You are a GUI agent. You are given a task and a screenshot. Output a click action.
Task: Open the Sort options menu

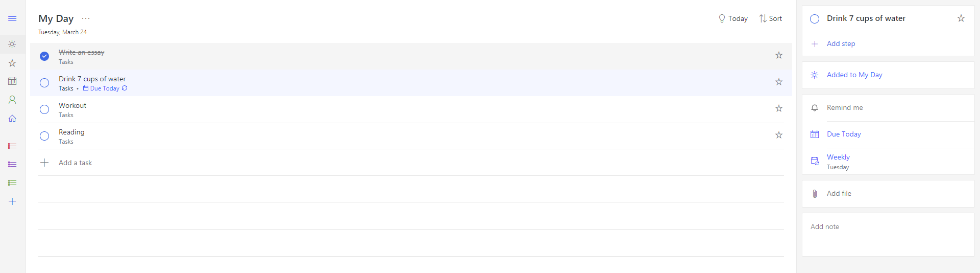tap(770, 18)
